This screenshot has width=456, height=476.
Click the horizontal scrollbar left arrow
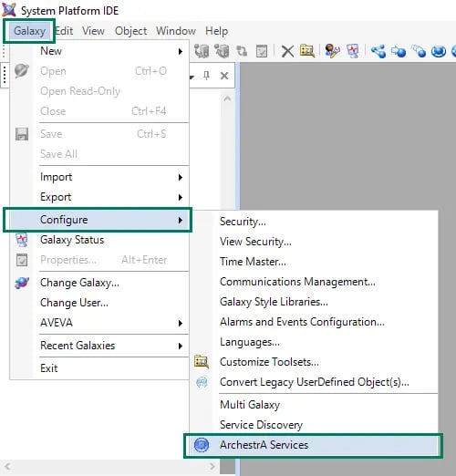(x=7, y=466)
